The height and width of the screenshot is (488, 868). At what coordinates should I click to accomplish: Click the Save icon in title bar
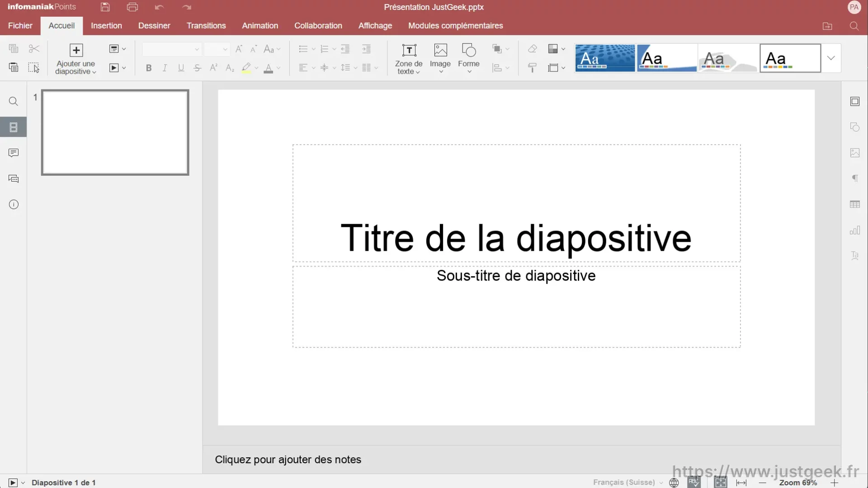point(105,7)
